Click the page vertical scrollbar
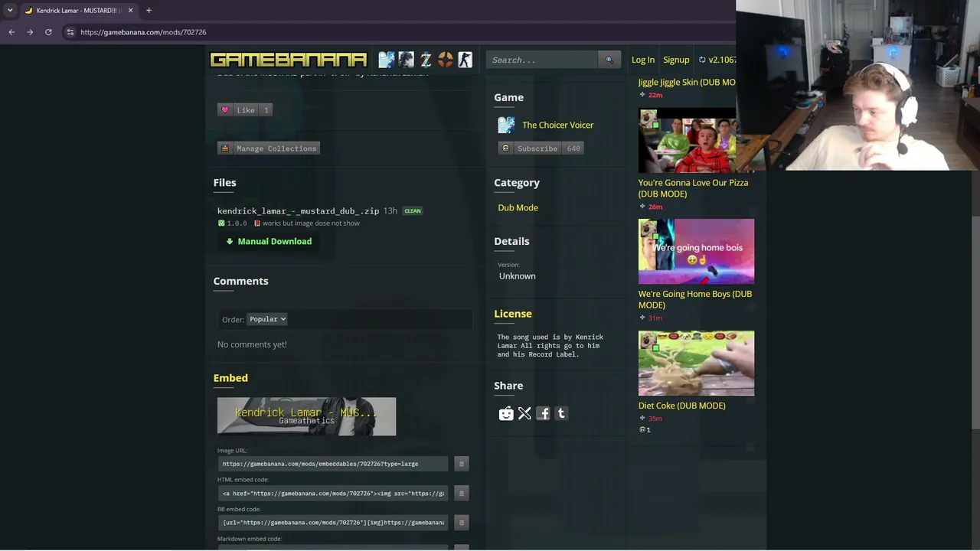 975,321
